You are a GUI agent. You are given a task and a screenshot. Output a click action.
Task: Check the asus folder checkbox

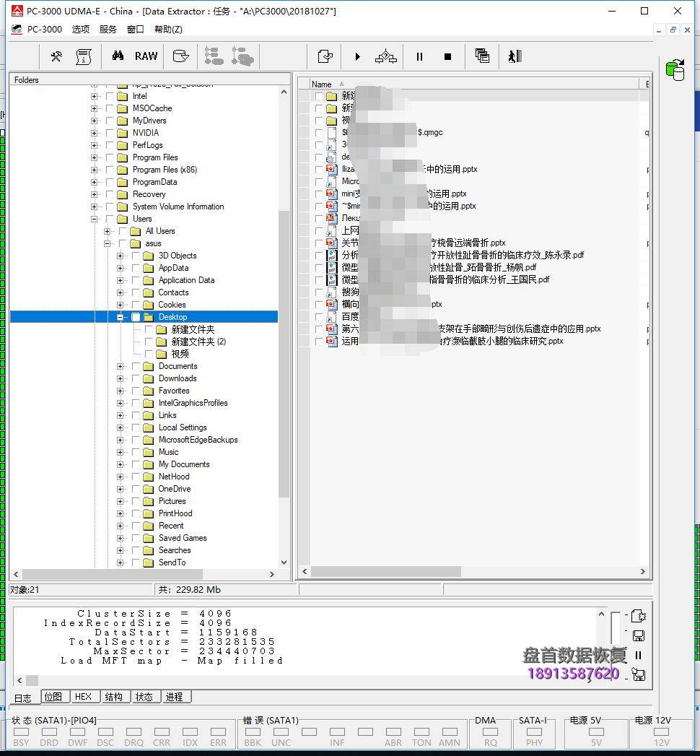pyautogui.click(x=123, y=243)
